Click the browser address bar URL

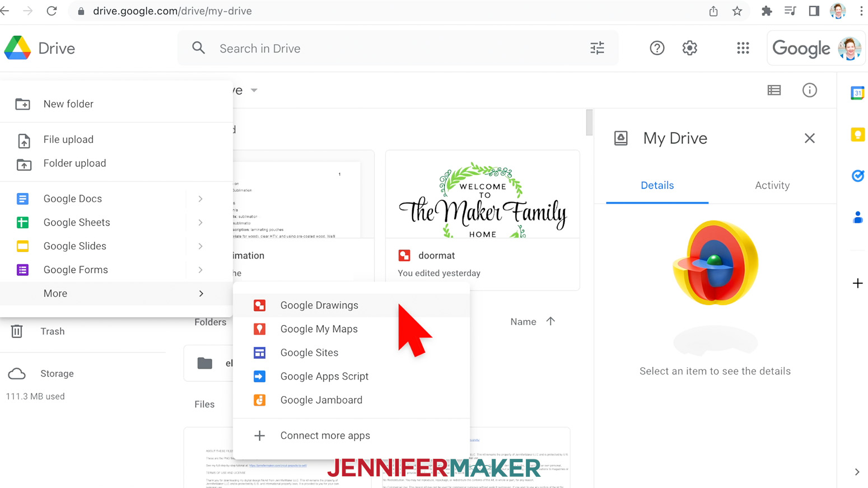172,11
